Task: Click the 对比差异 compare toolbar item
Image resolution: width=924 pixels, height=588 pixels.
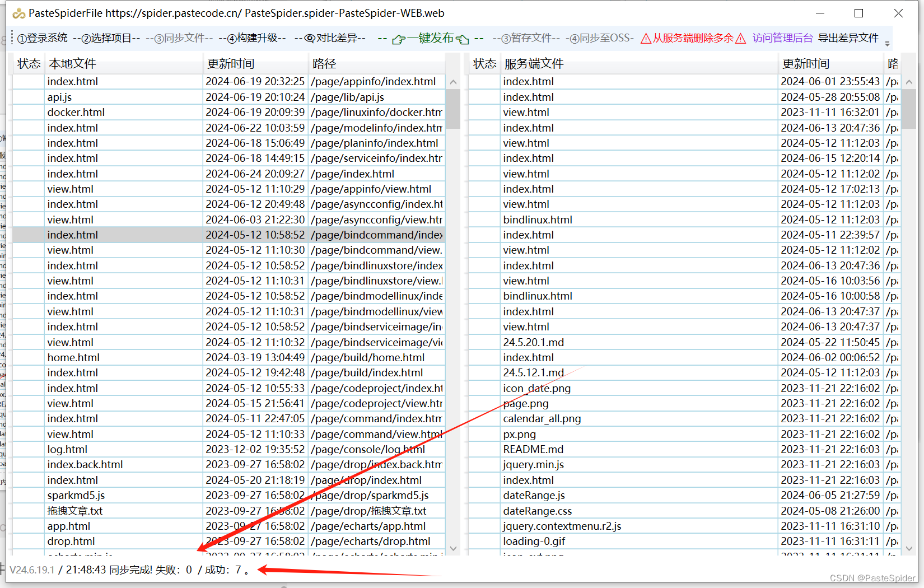Action: coord(330,38)
